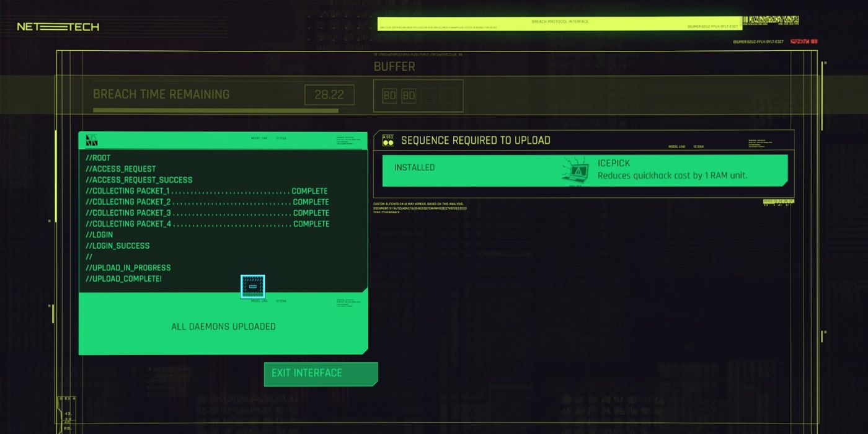This screenshot has height=434, width=868.
Task: Select the ICEPICK daemon name
Action: pyautogui.click(x=614, y=163)
